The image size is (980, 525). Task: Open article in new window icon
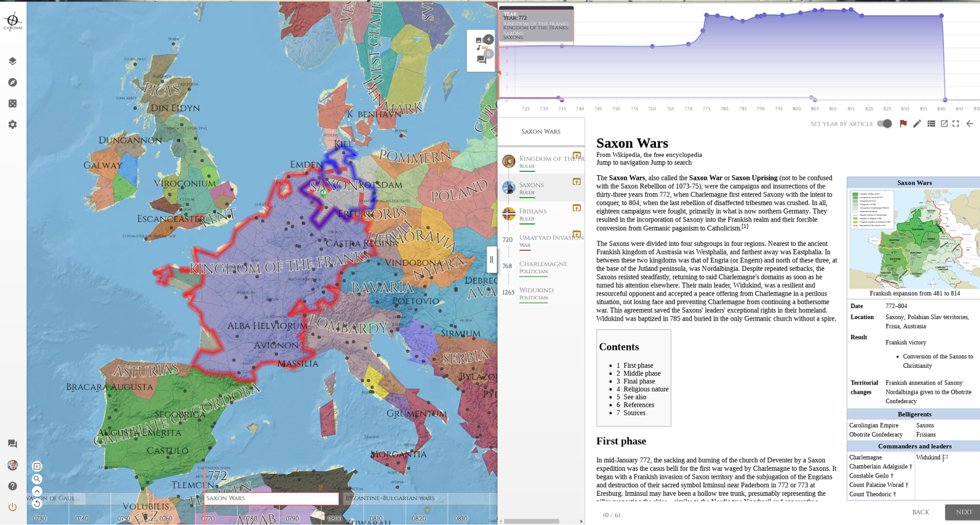(944, 124)
